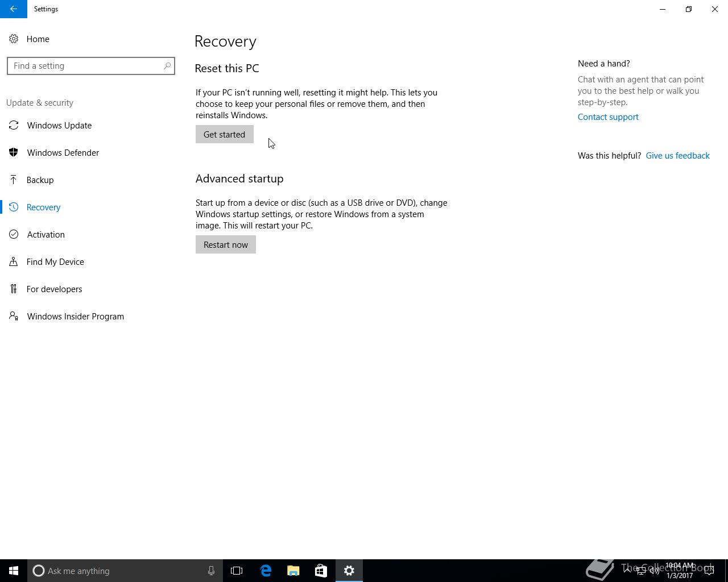Open the For developers page
Viewport: 728px width, 582px height.
tap(54, 289)
